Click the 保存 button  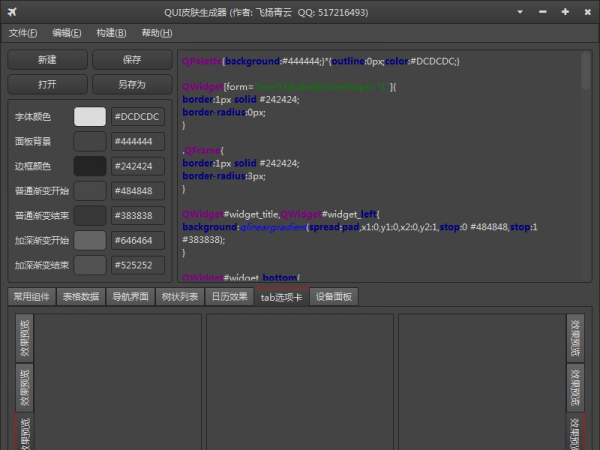[131, 60]
